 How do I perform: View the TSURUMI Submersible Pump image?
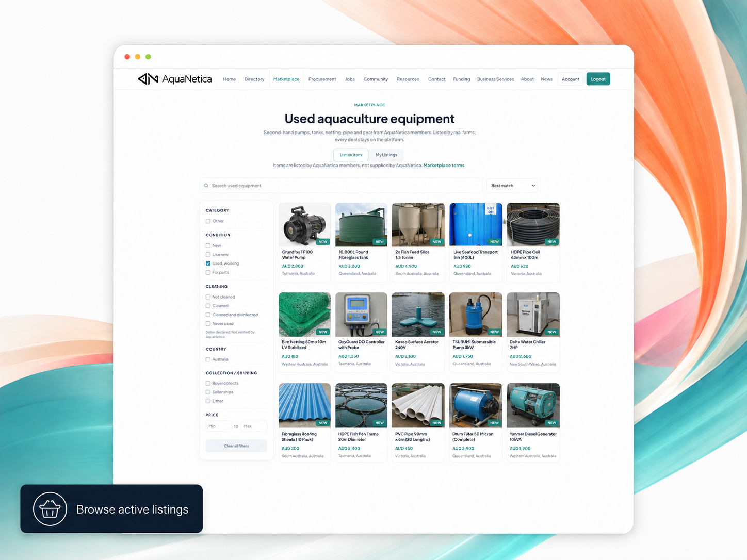tap(476, 315)
